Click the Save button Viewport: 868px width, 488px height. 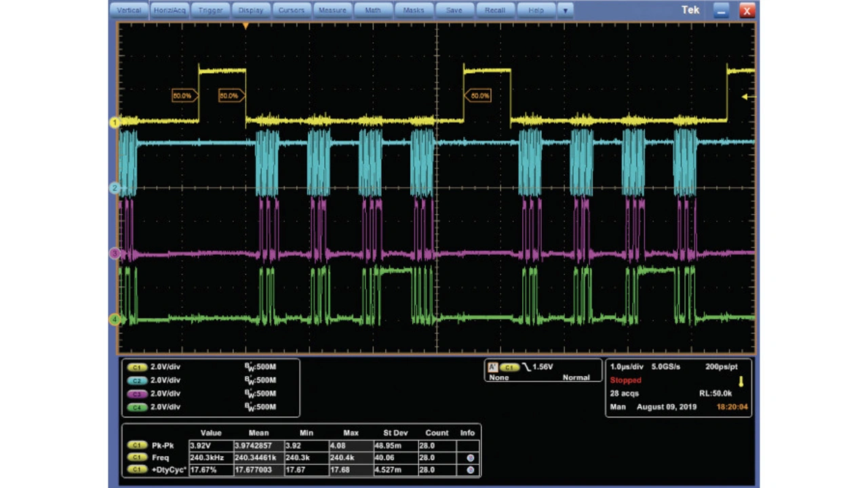click(x=454, y=11)
